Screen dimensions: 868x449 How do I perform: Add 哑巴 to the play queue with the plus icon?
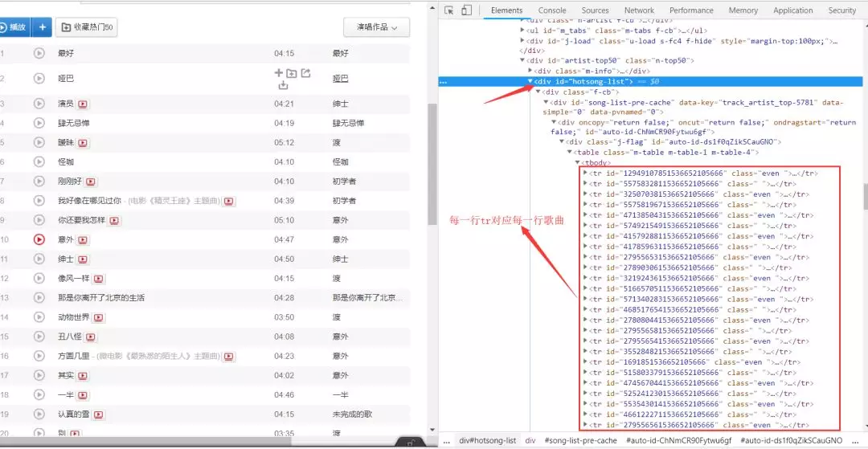tap(278, 73)
